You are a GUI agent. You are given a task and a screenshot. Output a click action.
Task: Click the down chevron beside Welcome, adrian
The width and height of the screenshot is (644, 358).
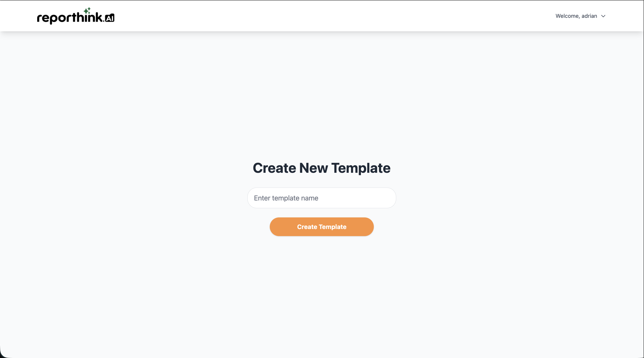[x=603, y=16]
